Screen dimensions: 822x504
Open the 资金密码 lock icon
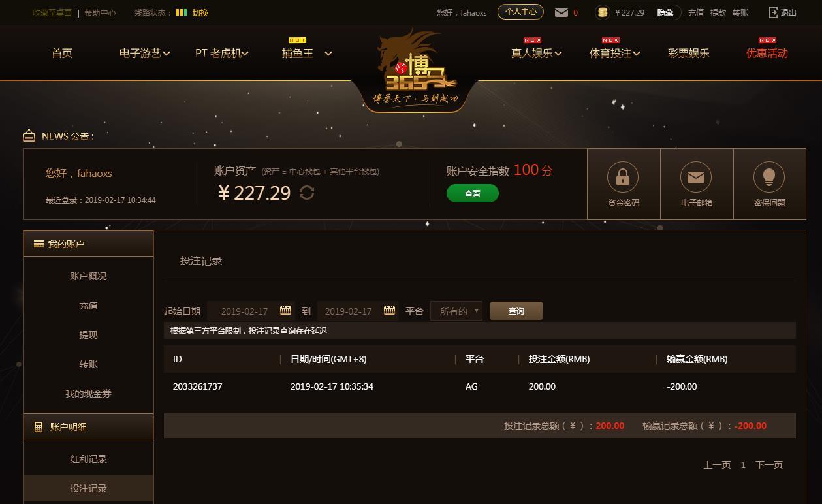pyautogui.click(x=623, y=177)
